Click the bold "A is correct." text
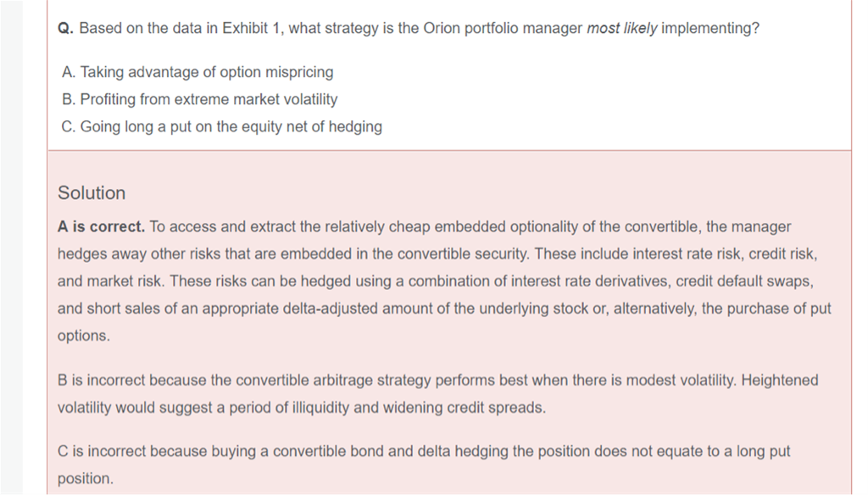The width and height of the screenshot is (868, 495). pyautogui.click(x=102, y=226)
